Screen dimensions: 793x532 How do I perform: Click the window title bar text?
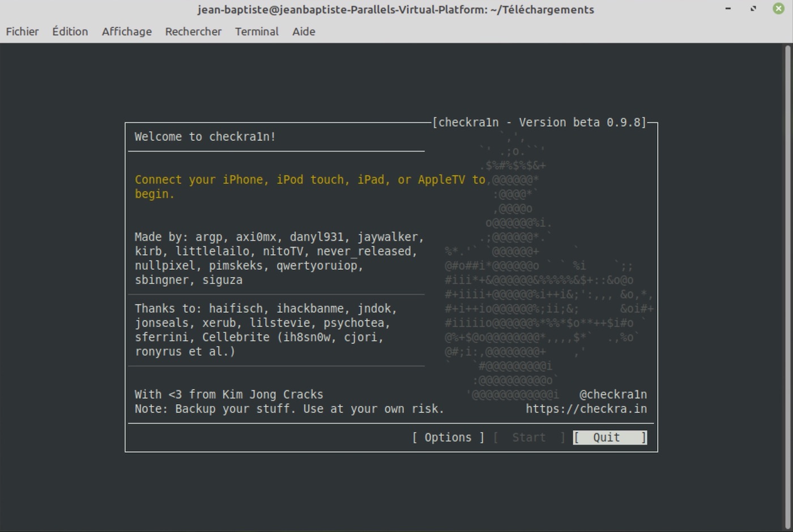396,10
